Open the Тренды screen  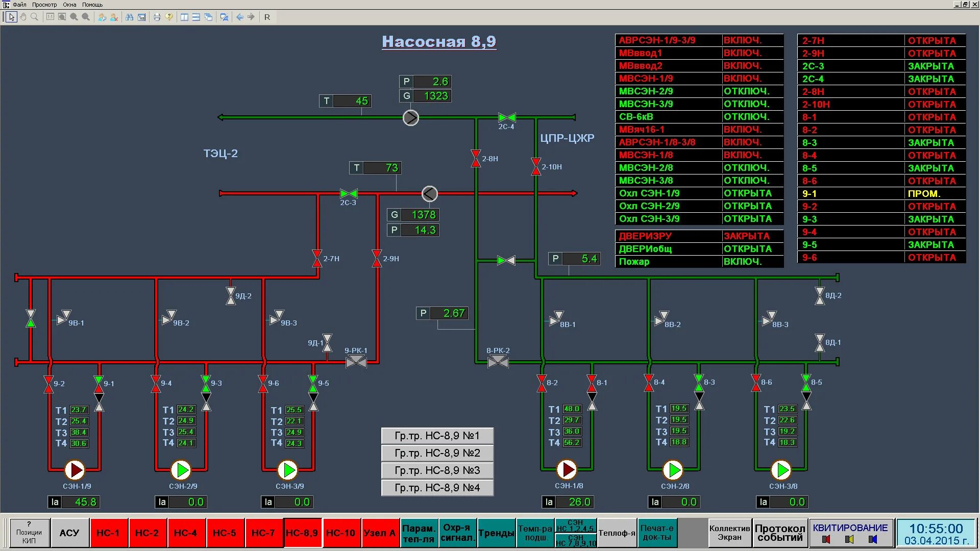[496, 533]
